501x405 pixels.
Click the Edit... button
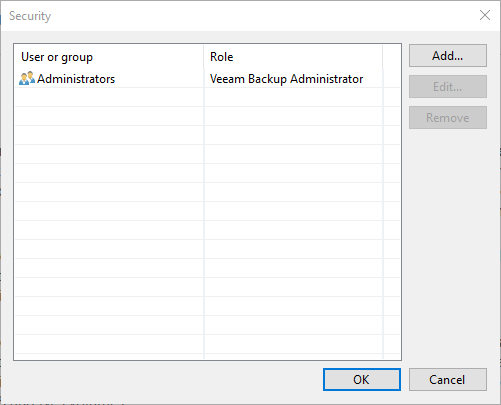(x=448, y=87)
